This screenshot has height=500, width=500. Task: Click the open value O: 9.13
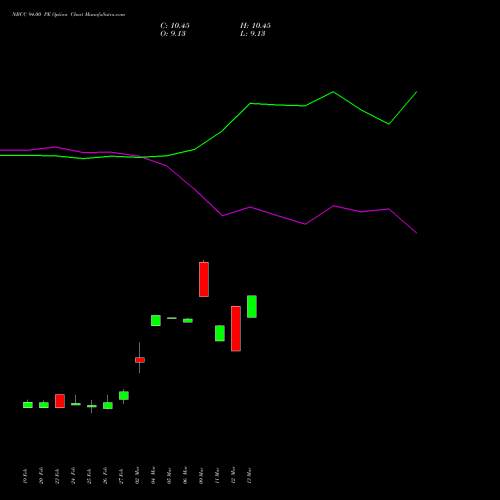[x=173, y=34]
